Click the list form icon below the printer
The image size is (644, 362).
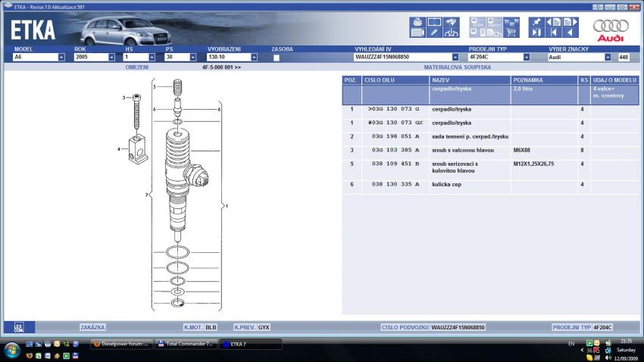pos(417,33)
